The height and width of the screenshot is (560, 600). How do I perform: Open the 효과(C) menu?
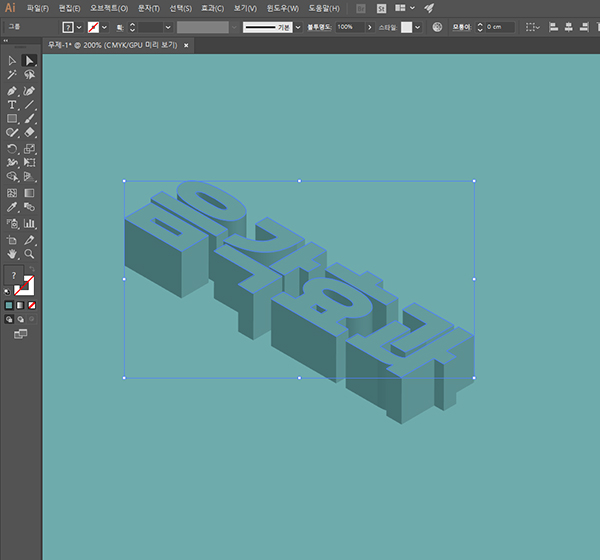(213, 8)
